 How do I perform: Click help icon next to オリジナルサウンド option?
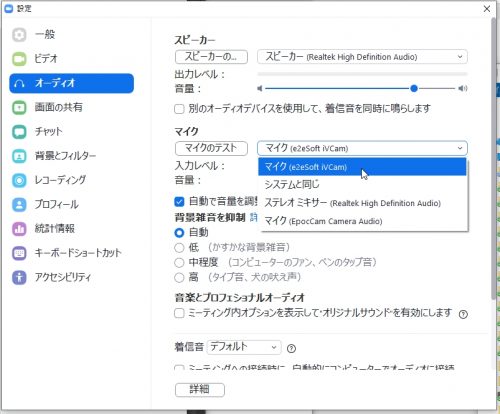463,314
